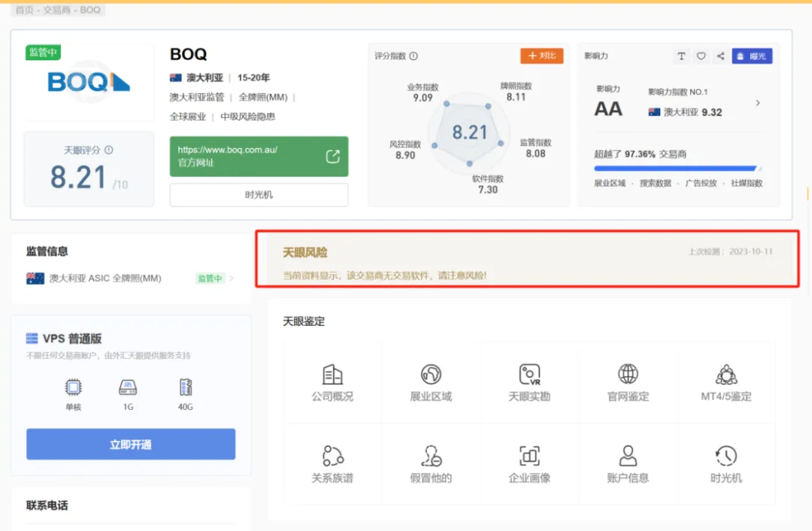Click the 风控指数 8.90 label

click(x=405, y=150)
